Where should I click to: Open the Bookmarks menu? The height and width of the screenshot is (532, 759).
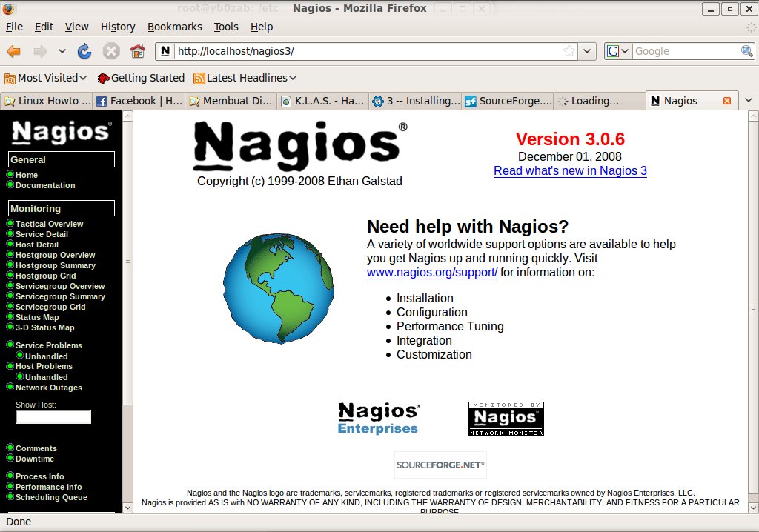pyautogui.click(x=175, y=27)
